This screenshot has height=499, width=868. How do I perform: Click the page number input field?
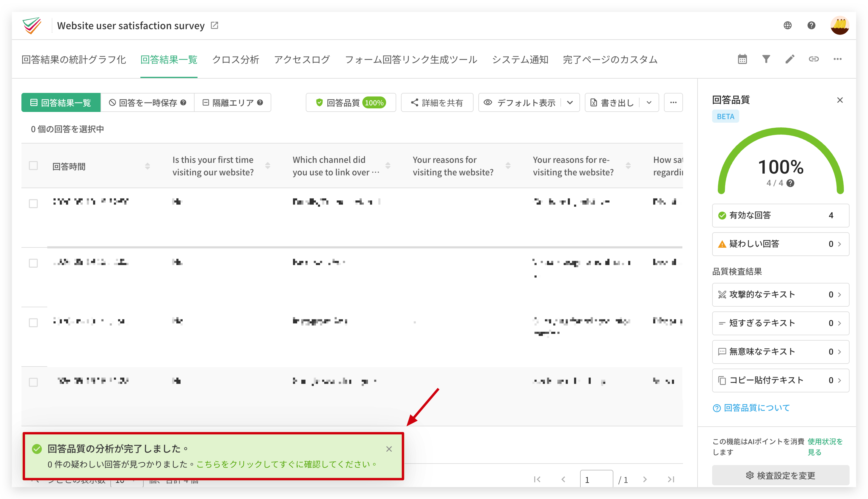pos(596,479)
